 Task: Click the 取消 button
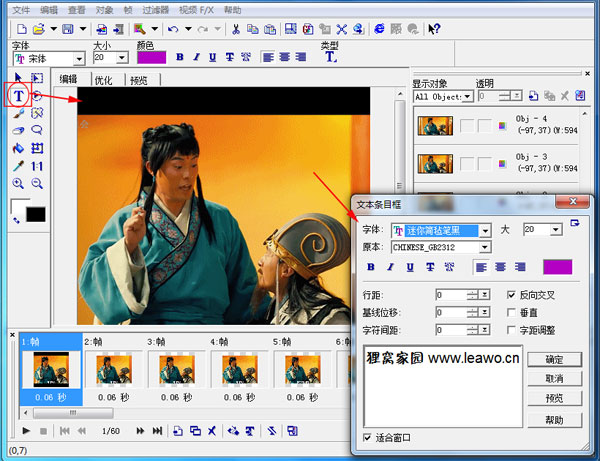pos(554,379)
